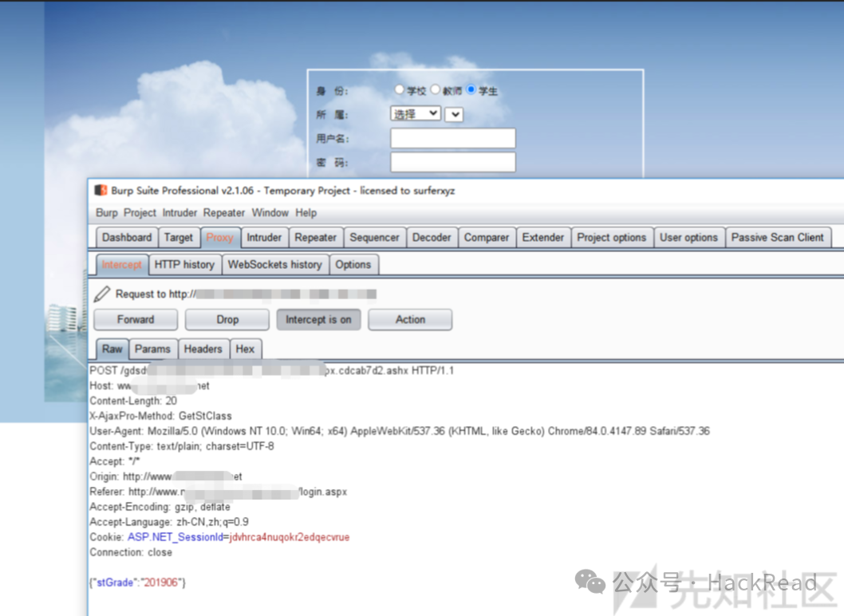Go to Project options tab
The width and height of the screenshot is (844, 616).
pos(612,238)
